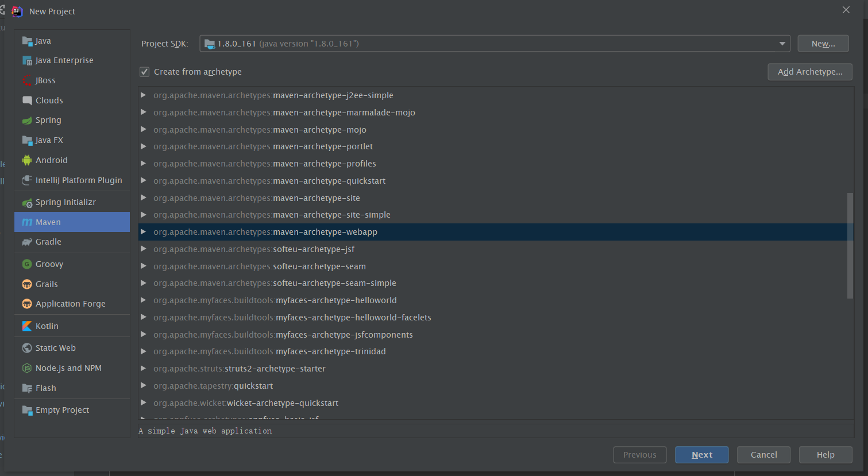Click the greyed-out Previous button
Screen dimensions: 868x476
(640, 455)
